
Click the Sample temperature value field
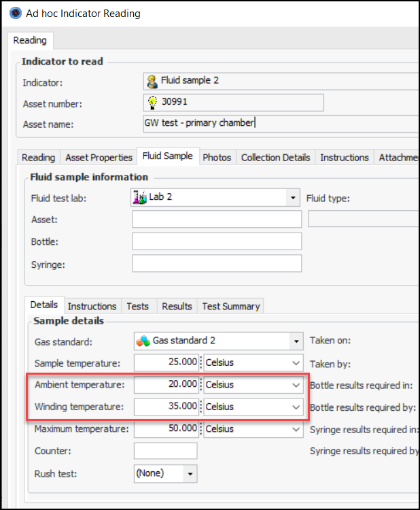166,362
